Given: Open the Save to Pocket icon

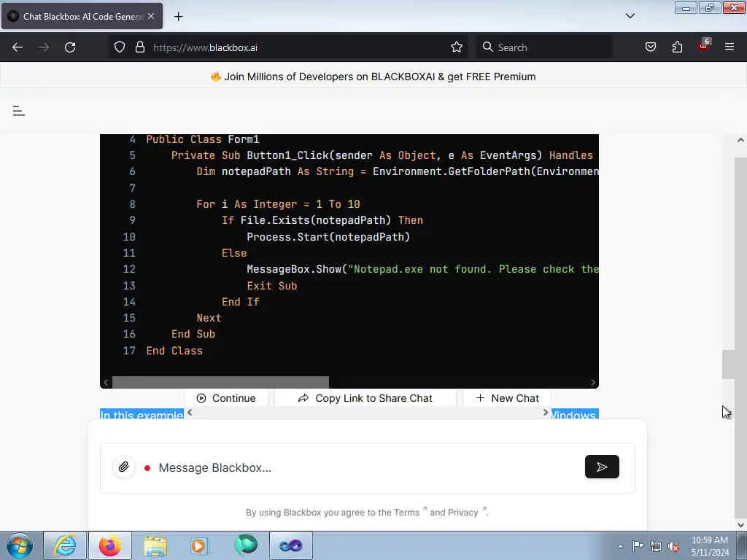Looking at the screenshot, I should [650, 47].
